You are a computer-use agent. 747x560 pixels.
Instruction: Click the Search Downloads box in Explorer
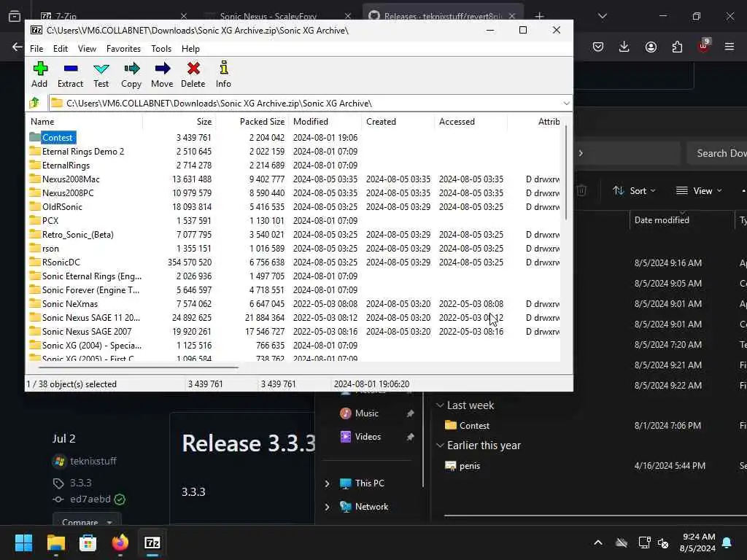[718, 153]
